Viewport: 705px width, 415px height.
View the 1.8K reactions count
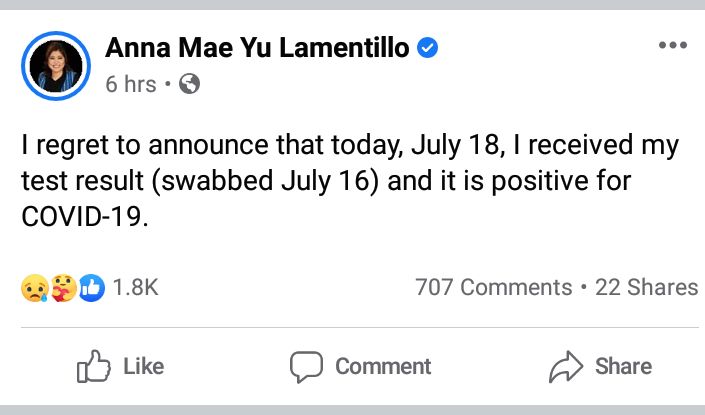pos(135,288)
